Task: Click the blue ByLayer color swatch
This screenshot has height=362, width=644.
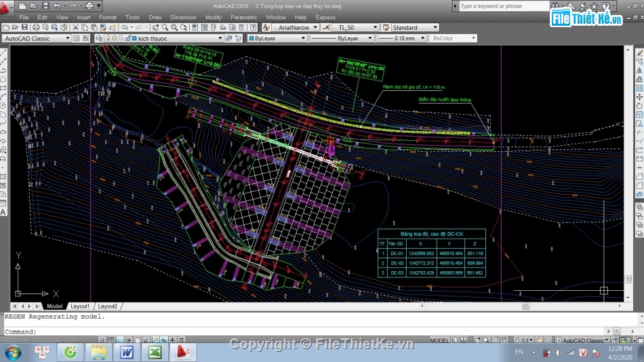Action: click(251, 38)
